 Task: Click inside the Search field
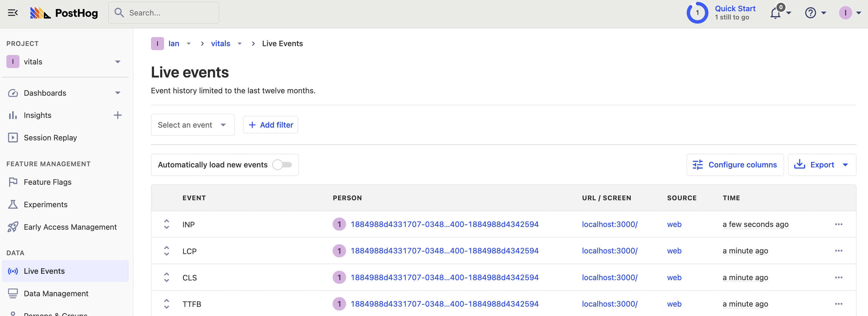pos(164,13)
